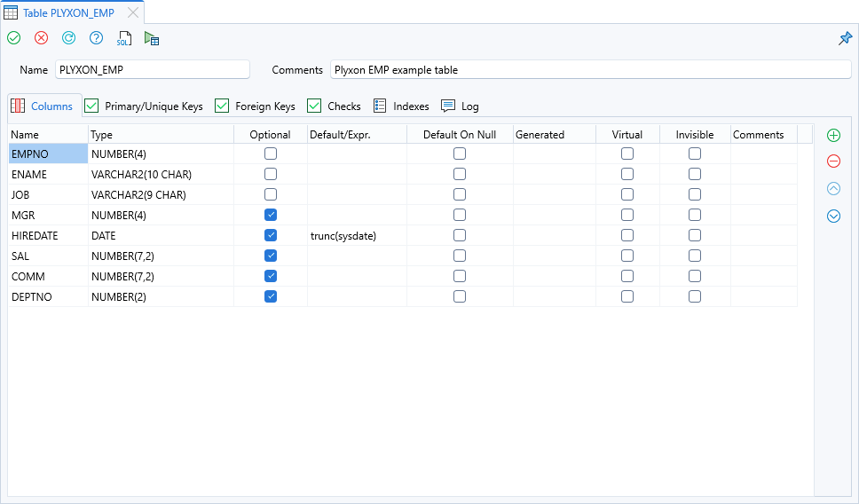Apply changes with the green checkmark icon
This screenshot has width=859, height=504.
tap(13, 38)
